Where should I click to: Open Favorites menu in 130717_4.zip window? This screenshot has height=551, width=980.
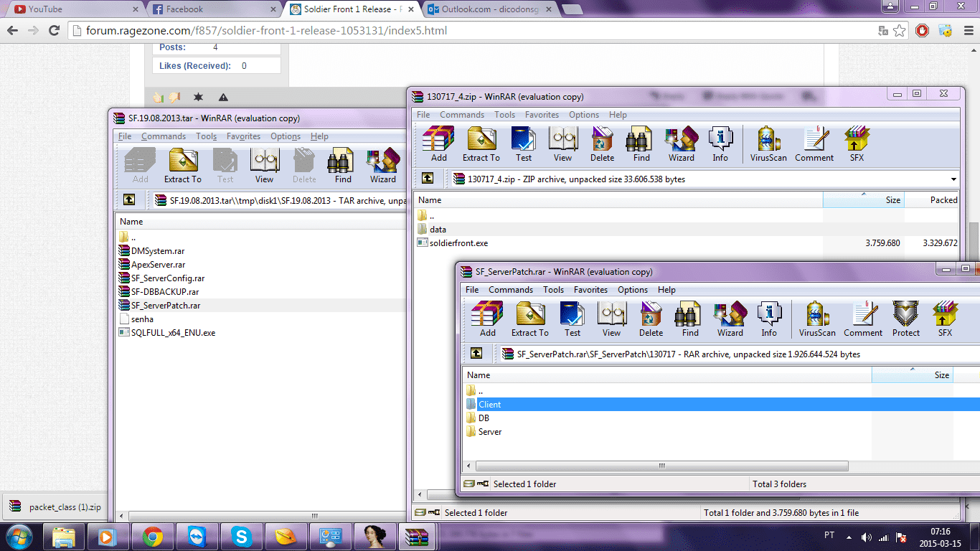pyautogui.click(x=542, y=115)
